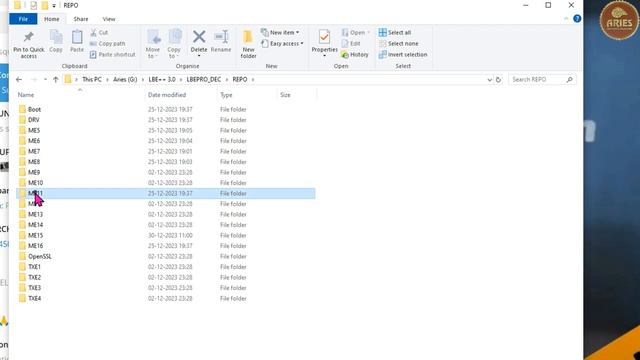
Task: Click the Delete X icon
Action: pyautogui.click(x=199, y=37)
